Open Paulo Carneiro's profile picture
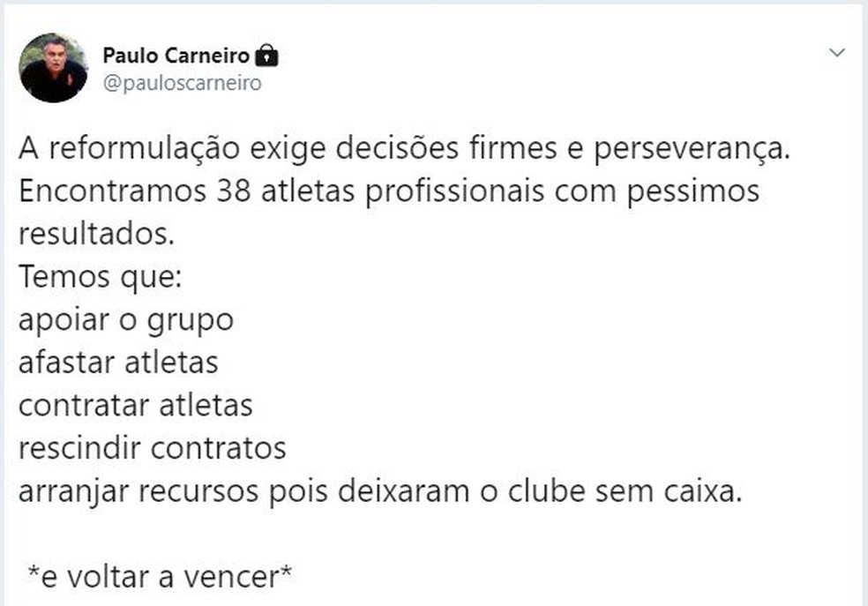 point(53,68)
